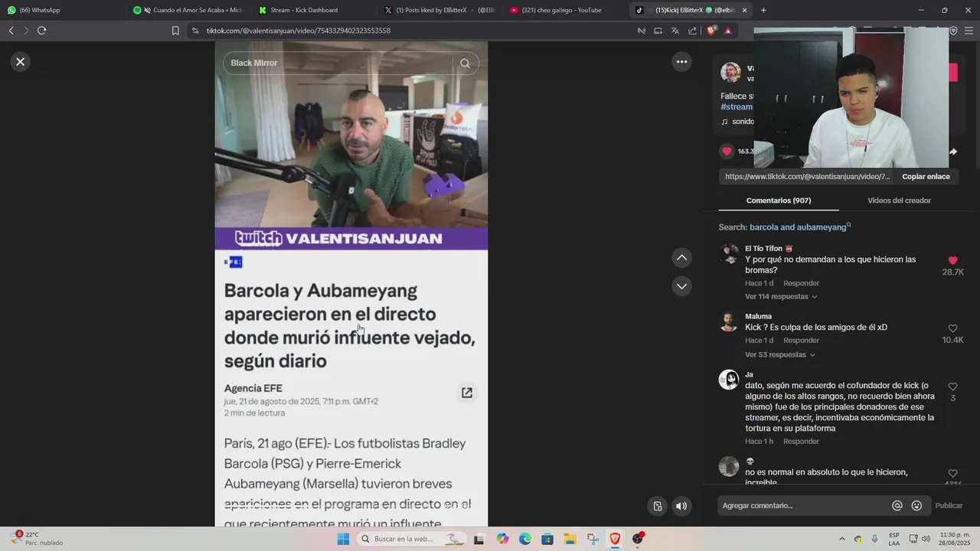Close the active Kick ElBitterX tab
Image resolution: width=980 pixels, height=551 pixels.
tap(744, 10)
